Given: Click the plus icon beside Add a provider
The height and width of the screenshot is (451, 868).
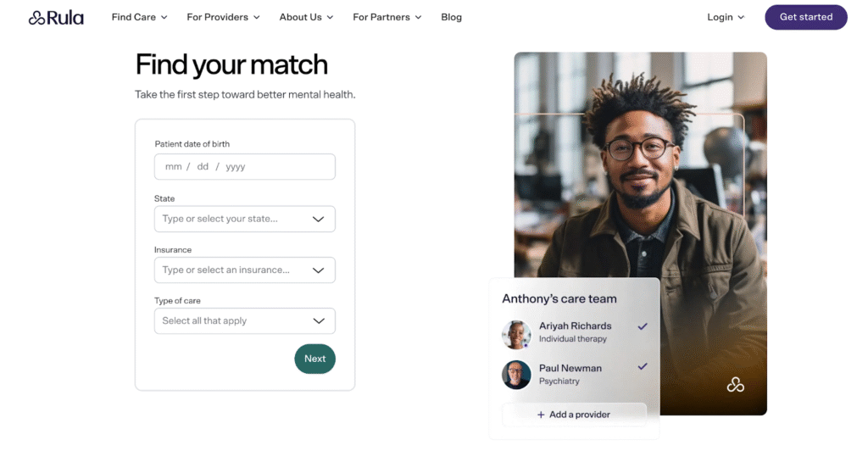Looking at the screenshot, I should click(541, 415).
